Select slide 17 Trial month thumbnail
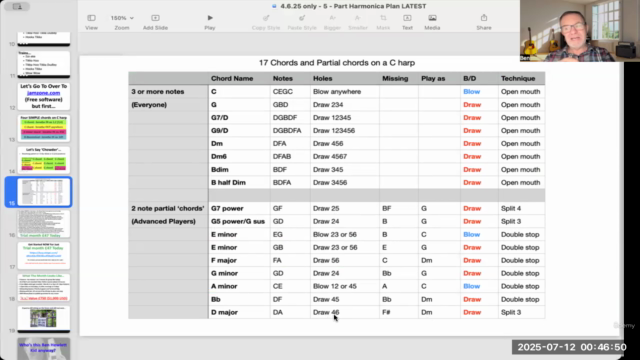This screenshot has width=640, height=360. 44,256
